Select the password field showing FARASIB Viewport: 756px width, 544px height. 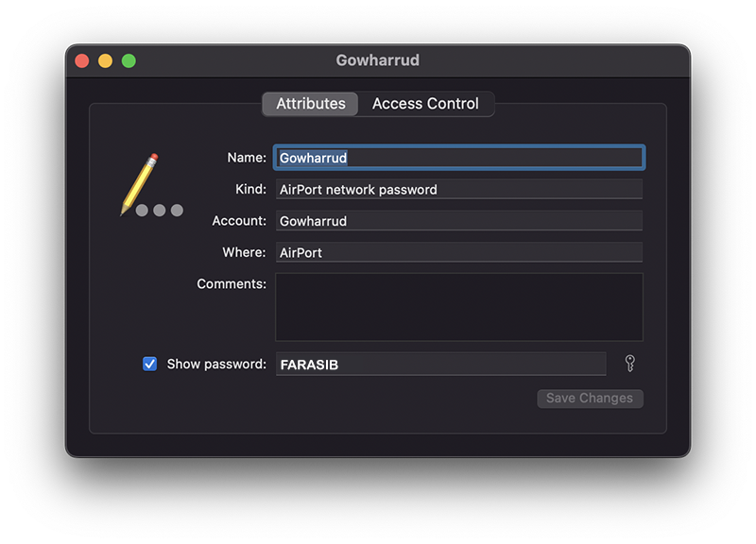tap(440, 365)
